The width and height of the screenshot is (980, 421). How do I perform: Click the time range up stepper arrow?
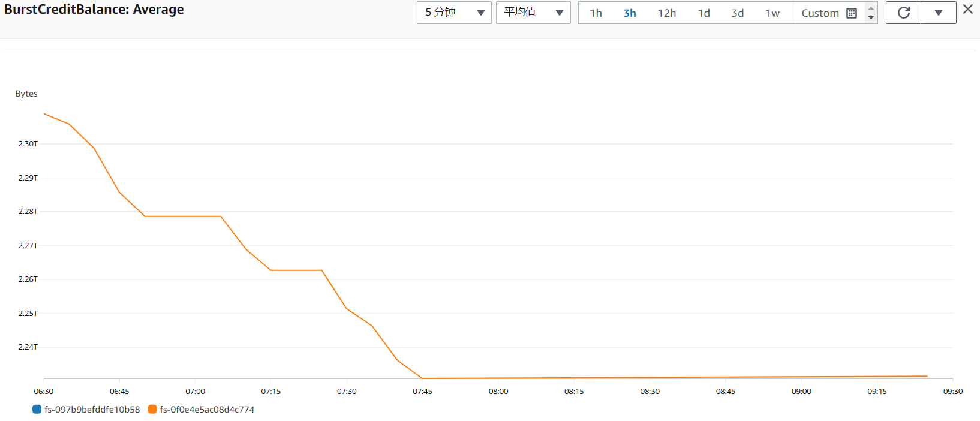(x=871, y=8)
